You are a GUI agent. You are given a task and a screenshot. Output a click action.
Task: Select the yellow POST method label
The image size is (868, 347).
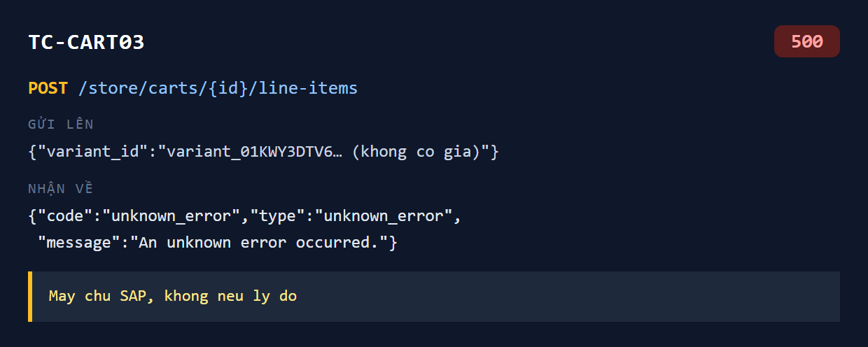[x=48, y=88]
